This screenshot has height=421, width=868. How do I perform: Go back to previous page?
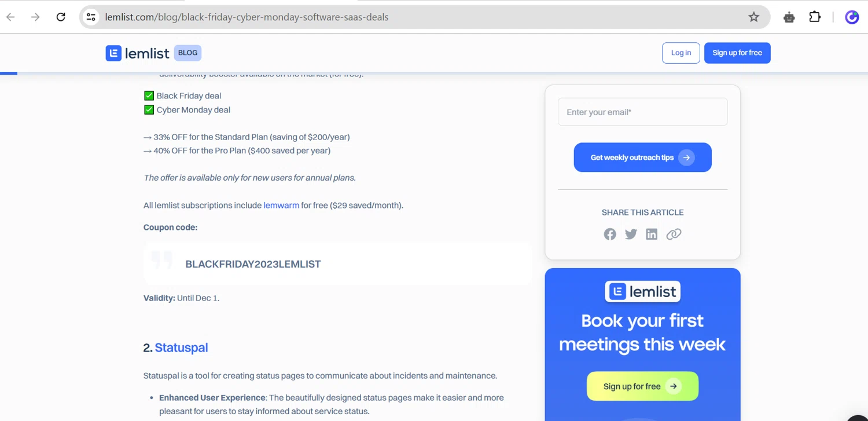click(10, 17)
